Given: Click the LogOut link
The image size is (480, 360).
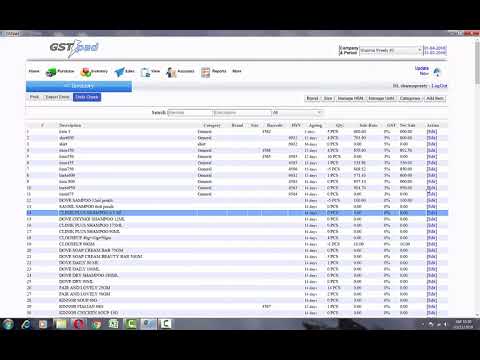Looking at the screenshot, I should [x=439, y=86].
